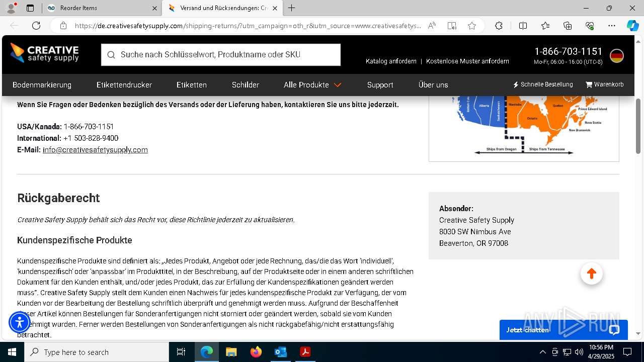644x362 pixels.
Task: Click the search magnifier icon
Action: pos(111,55)
